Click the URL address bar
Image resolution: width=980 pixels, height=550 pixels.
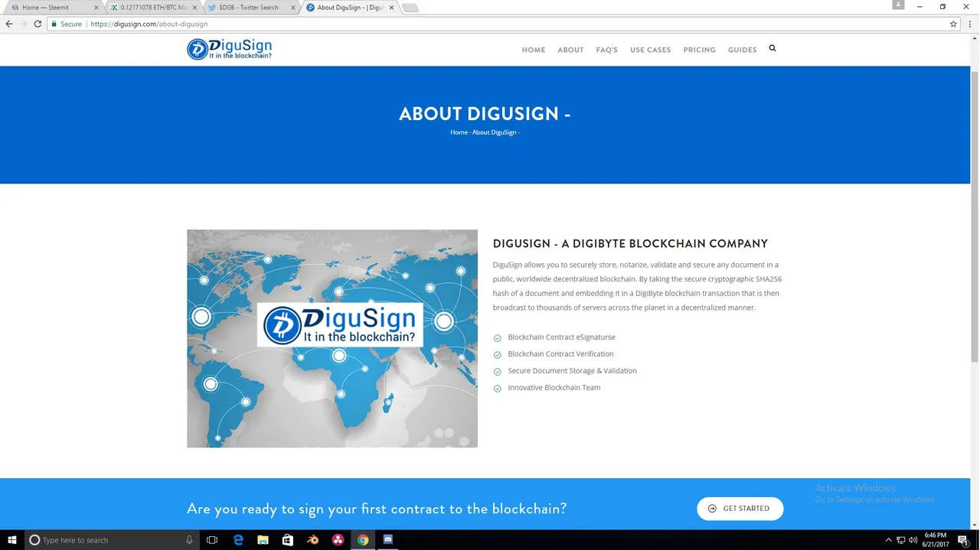click(x=505, y=24)
